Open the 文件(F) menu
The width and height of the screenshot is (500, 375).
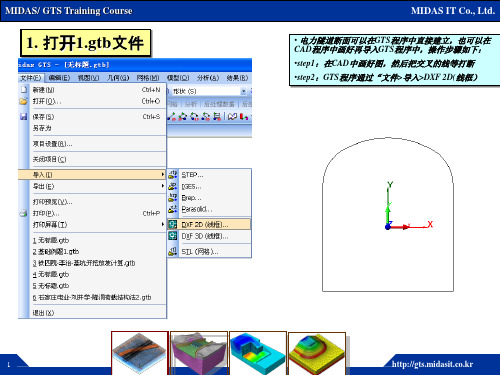[x=30, y=78]
